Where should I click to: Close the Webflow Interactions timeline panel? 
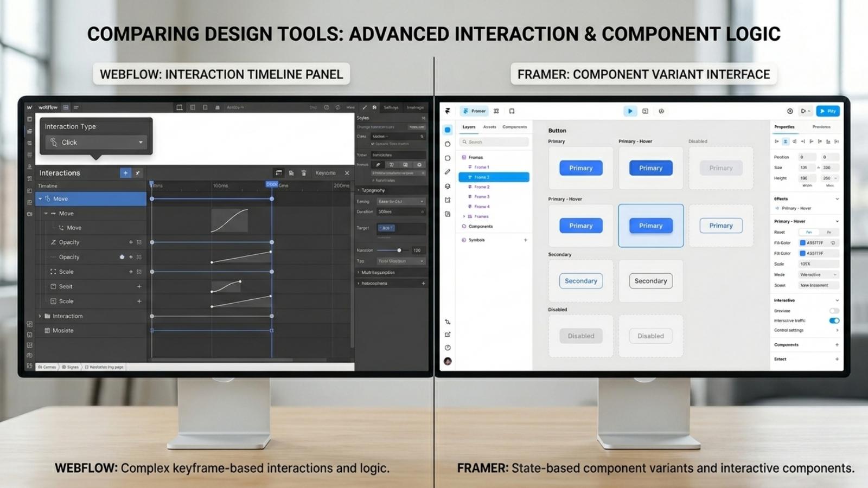click(x=347, y=173)
